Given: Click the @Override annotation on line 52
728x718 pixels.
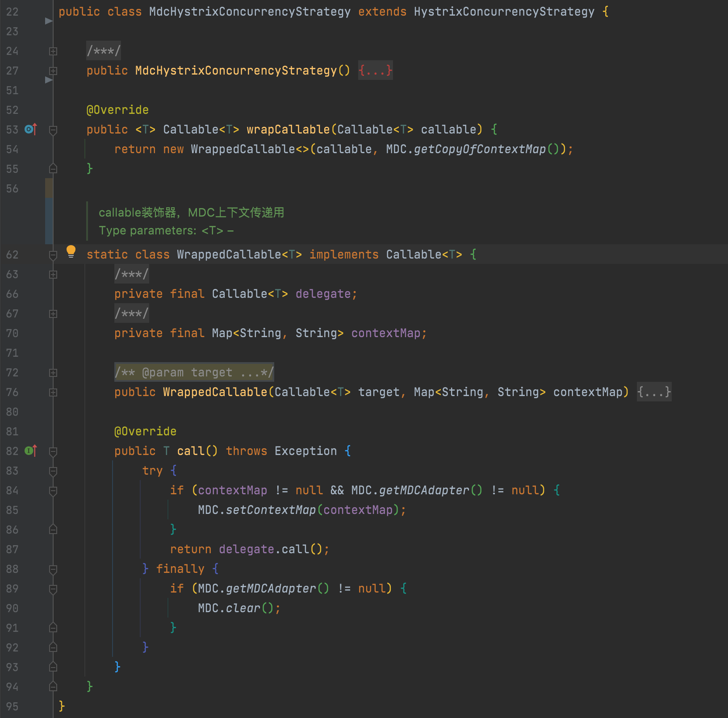Looking at the screenshot, I should pos(117,110).
